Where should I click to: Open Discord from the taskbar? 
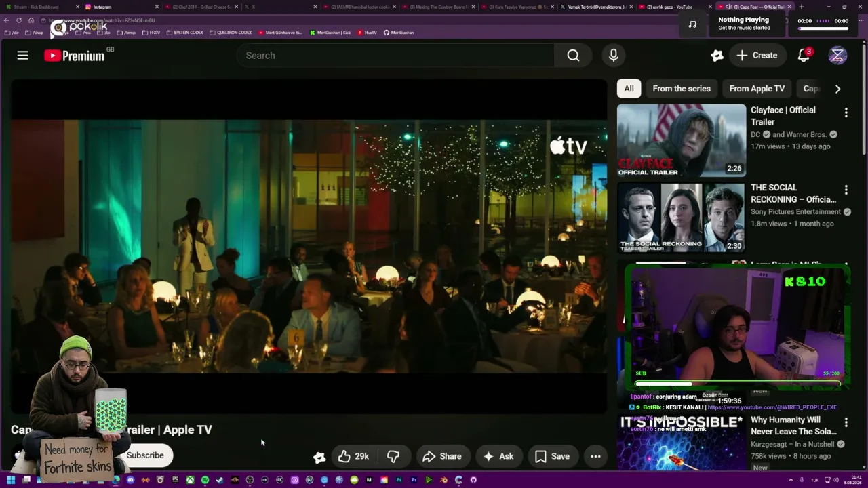pyautogui.click(x=130, y=480)
